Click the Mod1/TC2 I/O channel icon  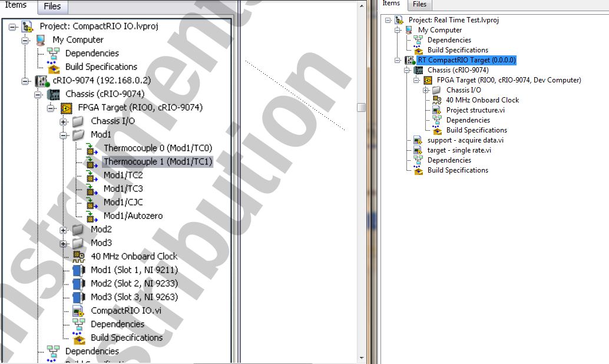pos(92,176)
